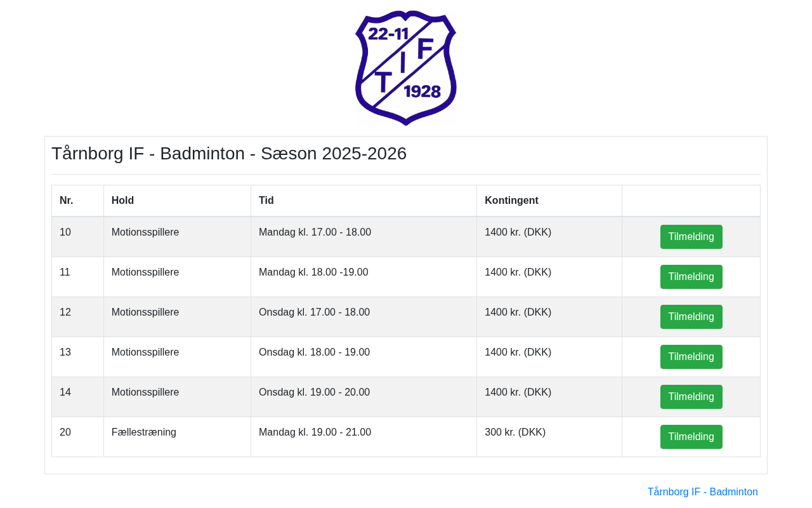Viewport: 812px width, 508px height.
Task: Click the 300 kr. (DKK) price cell
Action: [x=515, y=432]
